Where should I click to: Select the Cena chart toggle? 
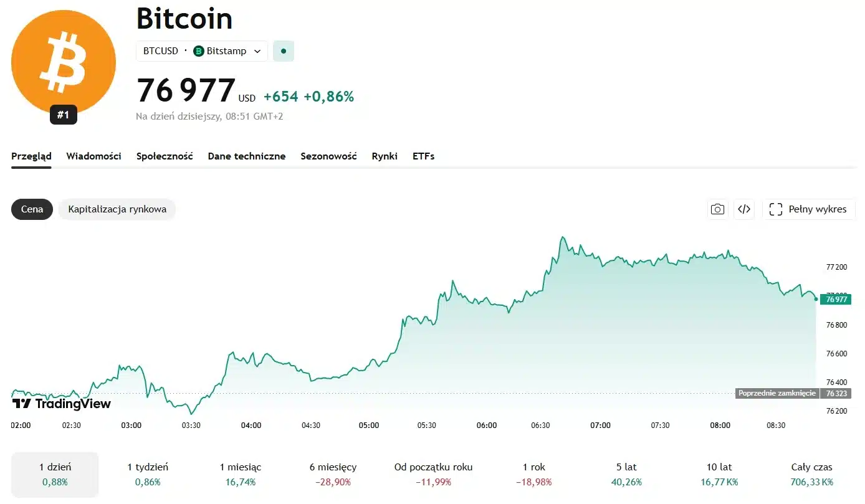[32, 209]
